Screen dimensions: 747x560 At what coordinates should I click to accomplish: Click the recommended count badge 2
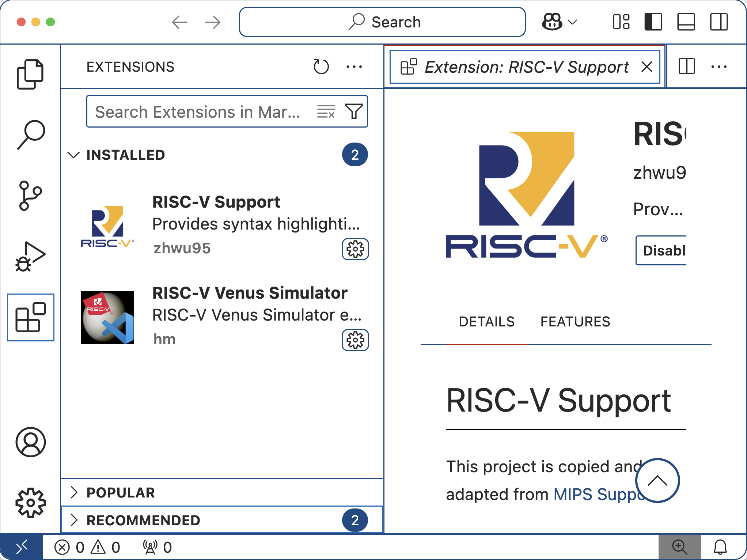pos(354,520)
